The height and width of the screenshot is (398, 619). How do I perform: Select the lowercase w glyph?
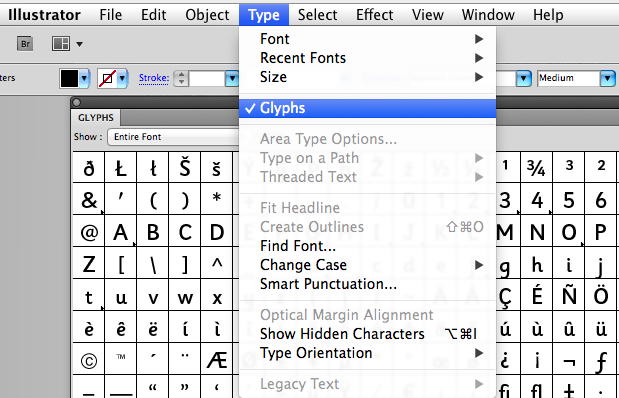click(x=185, y=295)
